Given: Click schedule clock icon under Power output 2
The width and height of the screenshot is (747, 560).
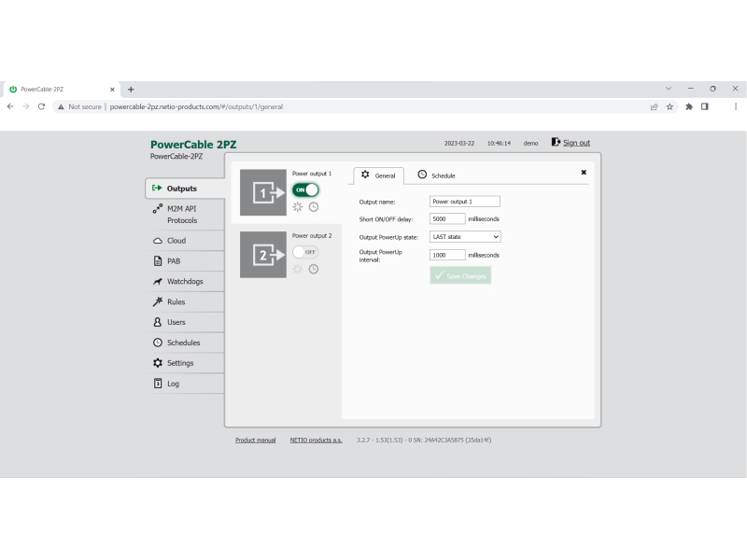Looking at the screenshot, I should coord(314,269).
